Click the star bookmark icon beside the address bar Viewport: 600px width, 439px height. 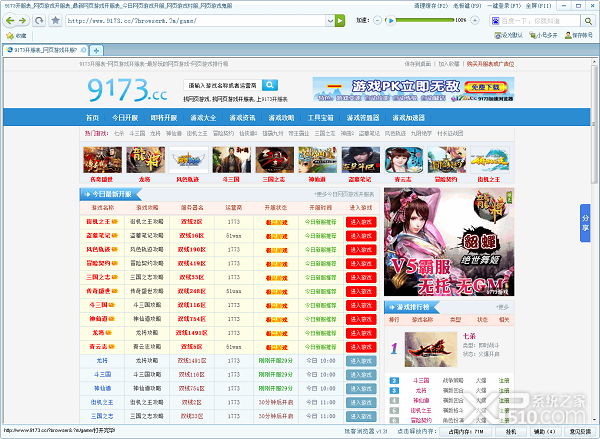tap(55, 21)
